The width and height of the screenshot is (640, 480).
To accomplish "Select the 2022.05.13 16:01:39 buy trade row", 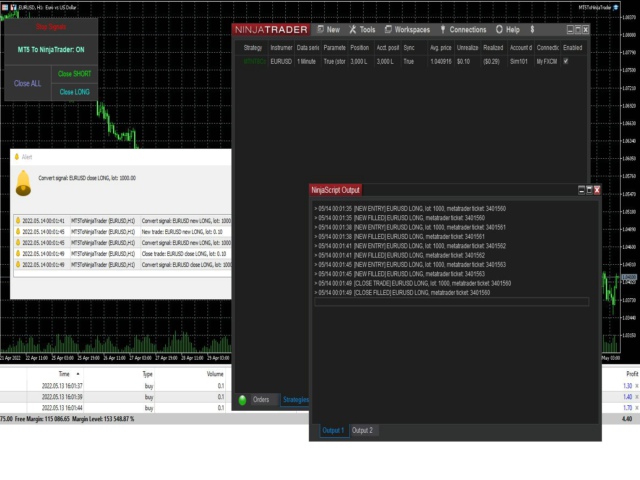I will click(116, 397).
